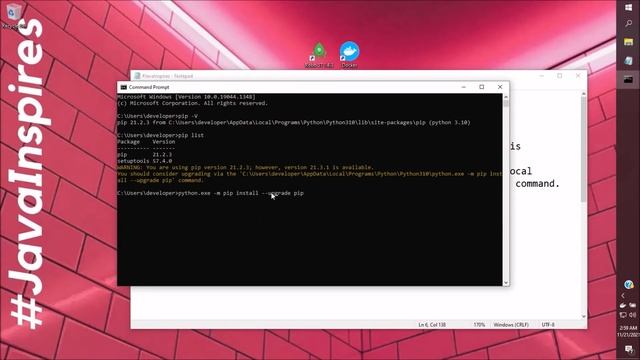640x360 pixels.
Task: Maximize the Notepad window
Action: point(560,76)
